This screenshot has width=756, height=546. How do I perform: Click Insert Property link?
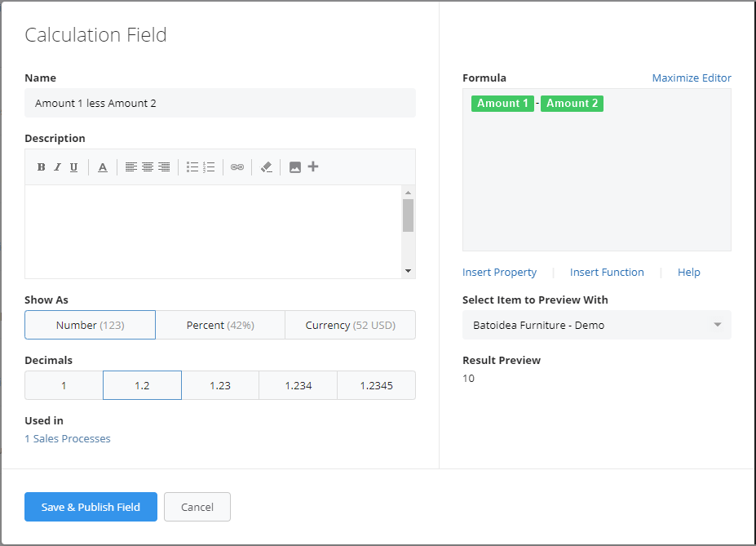(x=499, y=273)
